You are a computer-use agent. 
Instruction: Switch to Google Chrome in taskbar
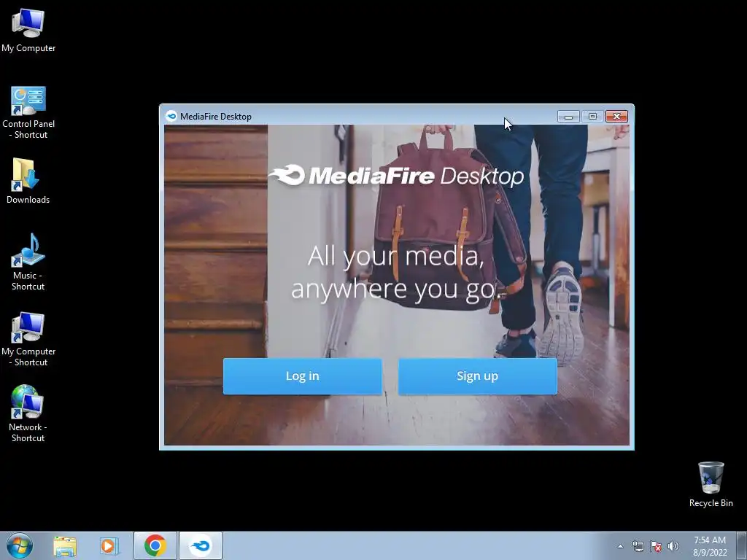(155, 545)
